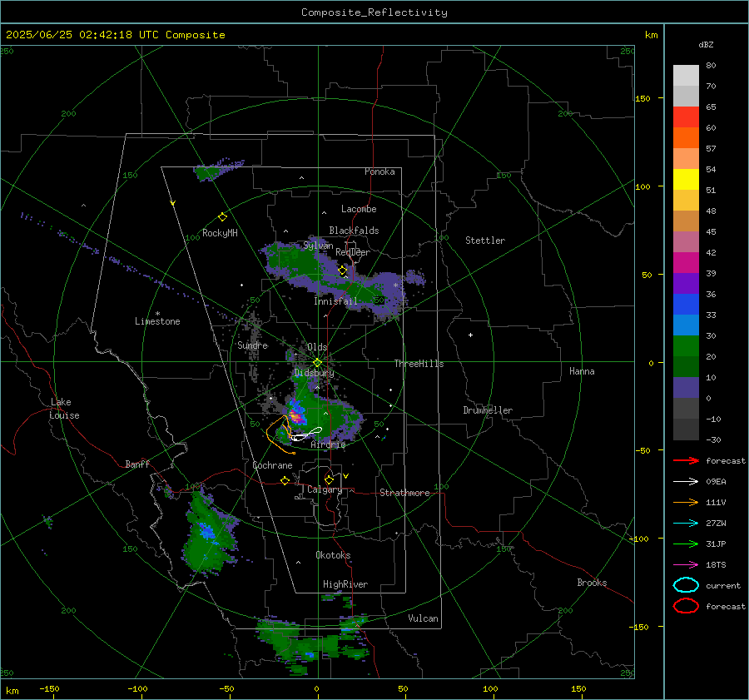Click the orange 111V storm track outline

280,434
